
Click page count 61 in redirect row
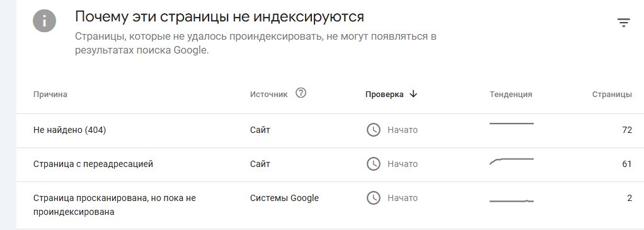click(x=627, y=164)
